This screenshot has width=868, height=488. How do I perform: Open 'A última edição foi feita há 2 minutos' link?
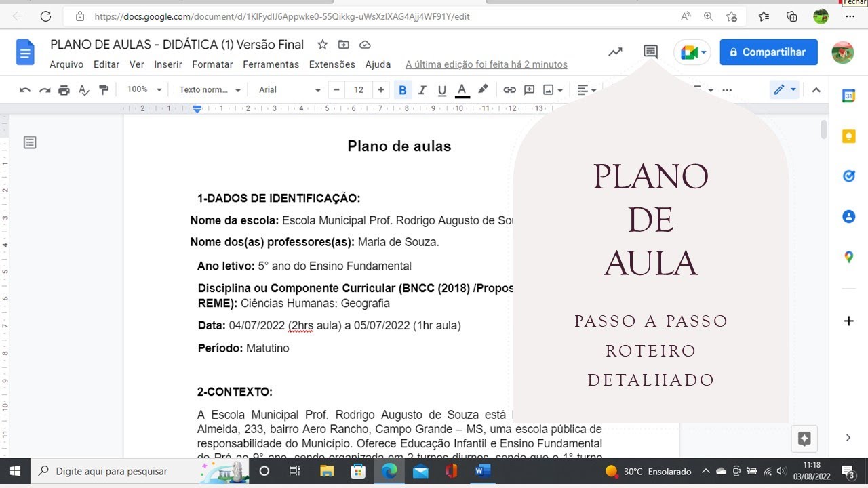tap(486, 64)
